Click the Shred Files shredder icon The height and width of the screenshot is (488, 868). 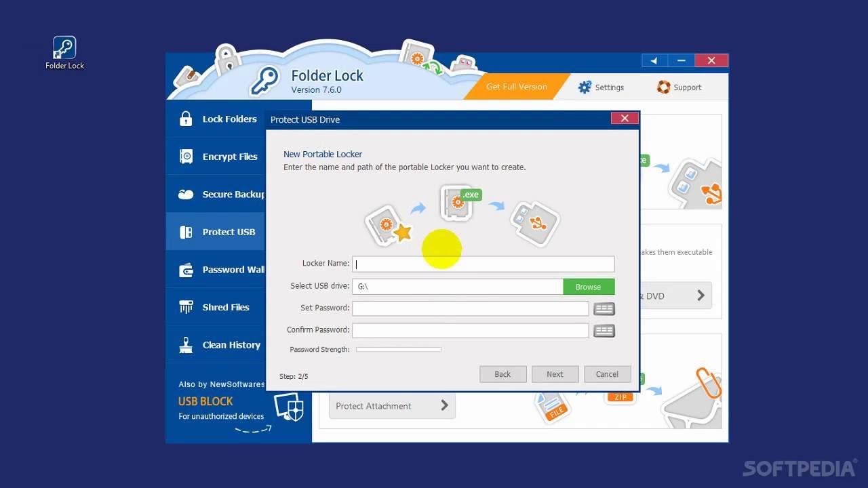point(186,307)
